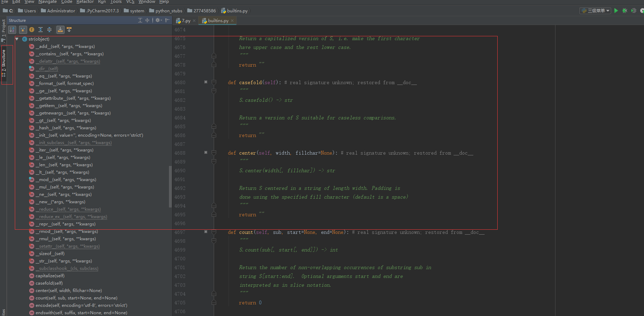
Task: Collapse the str(object) class tree node
Action: pos(17,39)
